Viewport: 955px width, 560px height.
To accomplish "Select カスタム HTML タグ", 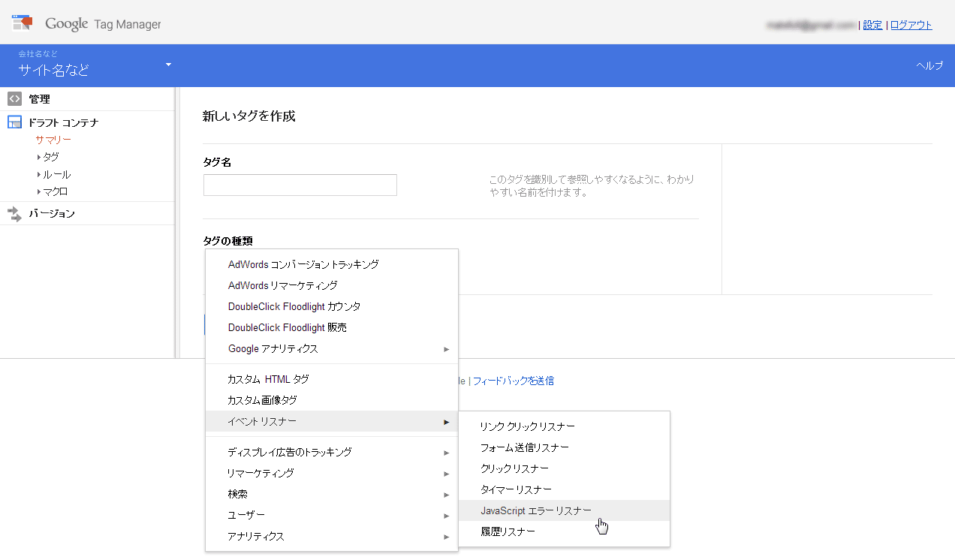I will (x=331, y=379).
